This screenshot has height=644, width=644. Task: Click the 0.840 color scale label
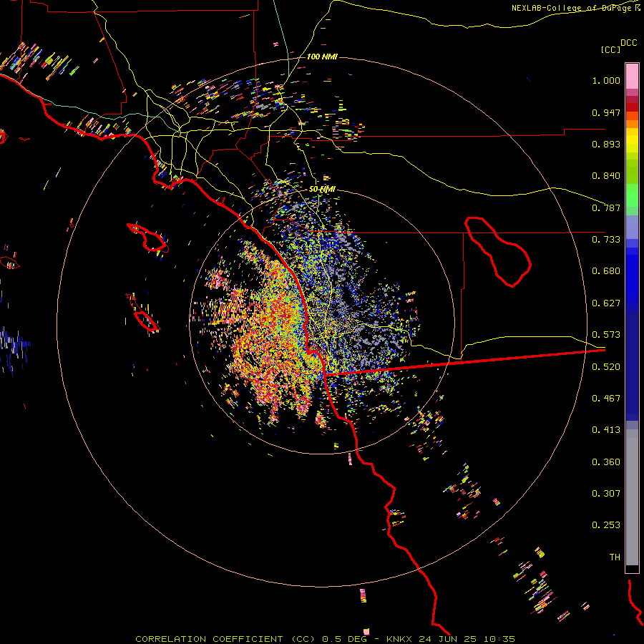(x=606, y=176)
